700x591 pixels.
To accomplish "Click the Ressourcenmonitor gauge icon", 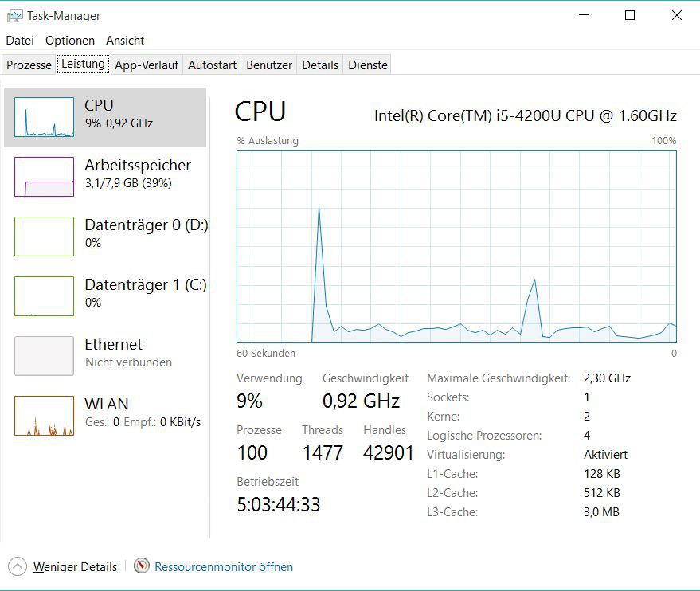I will tap(142, 566).
